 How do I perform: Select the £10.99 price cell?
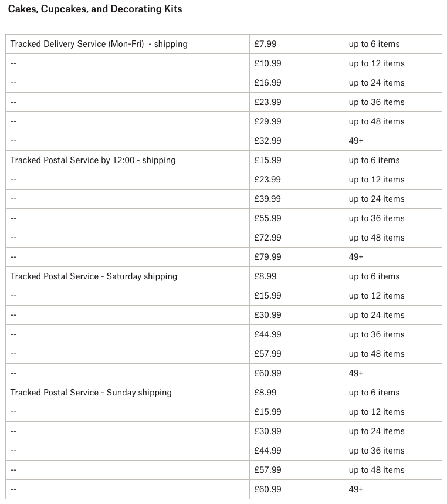click(267, 63)
